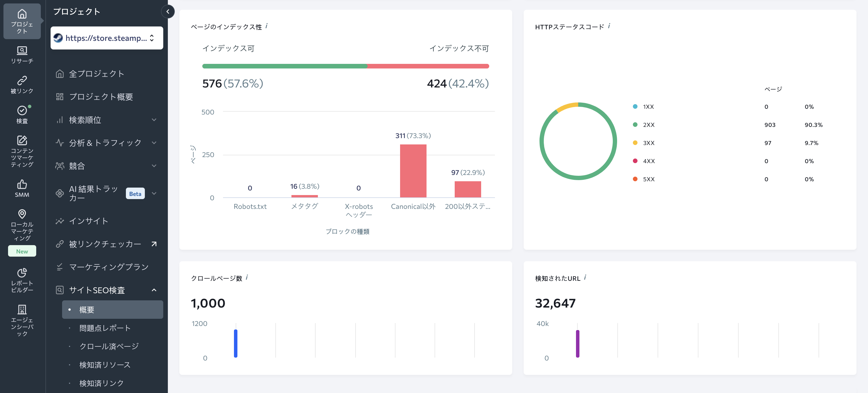Open the project URL selector dropdown
Viewport: 868px width, 393px height.
107,38
